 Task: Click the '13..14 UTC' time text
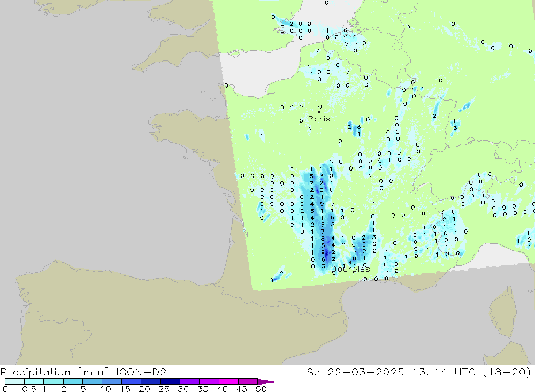click(444, 372)
